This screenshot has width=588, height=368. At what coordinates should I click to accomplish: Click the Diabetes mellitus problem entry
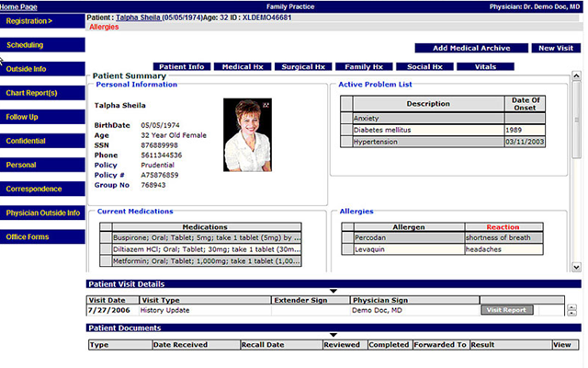(428, 130)
